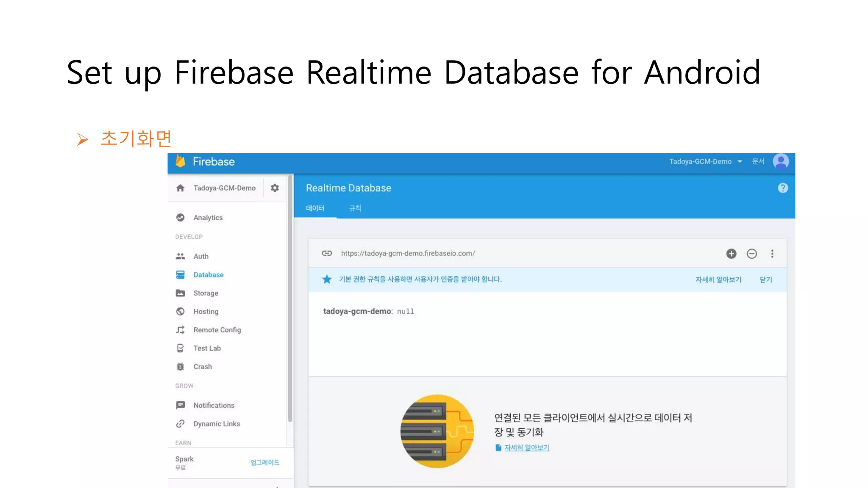Viewport: 868px width, 488px height.
Task: Click the minus collapse node icon
Action: (751, 254)
